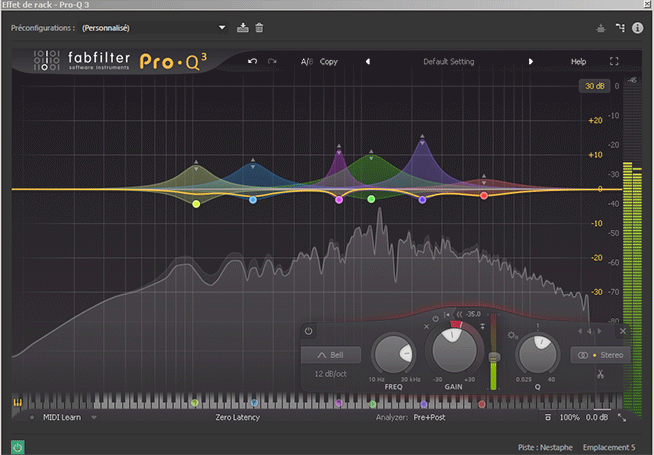Click blue marker on piano keyboard strip
Screen dimensions: 654x455
[254, 403]
